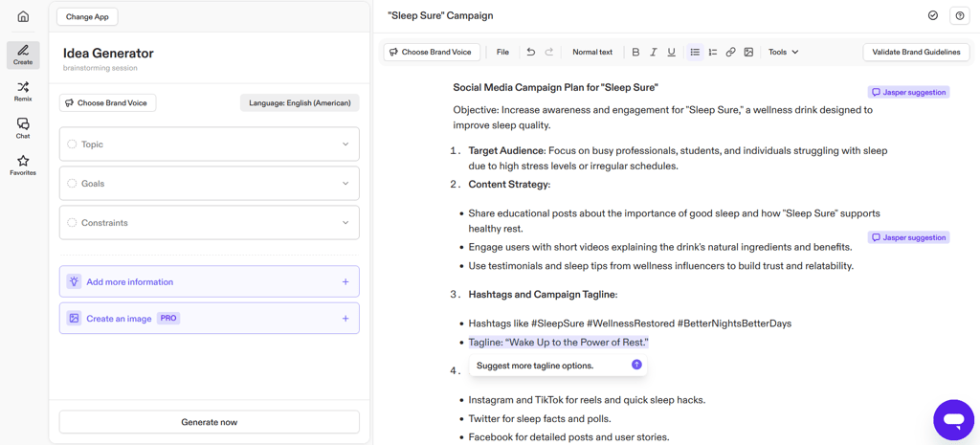This screenshot has height=445, width=980.
Task: Click the lightbulb icon on Add more information
Action: click(75, 282)
